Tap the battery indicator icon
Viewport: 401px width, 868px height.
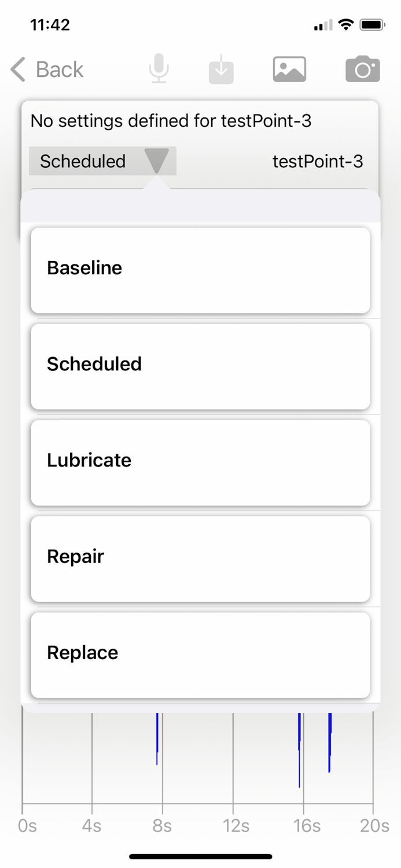[x=372, y=24]
